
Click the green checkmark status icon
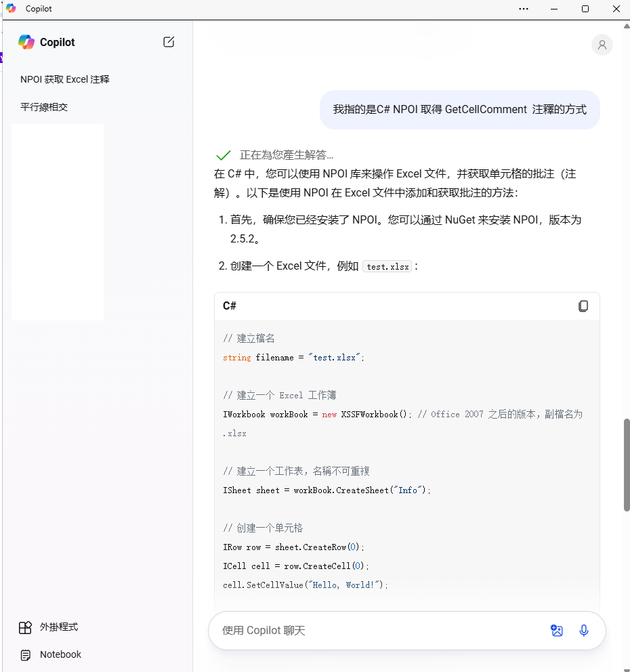point(224,155)
